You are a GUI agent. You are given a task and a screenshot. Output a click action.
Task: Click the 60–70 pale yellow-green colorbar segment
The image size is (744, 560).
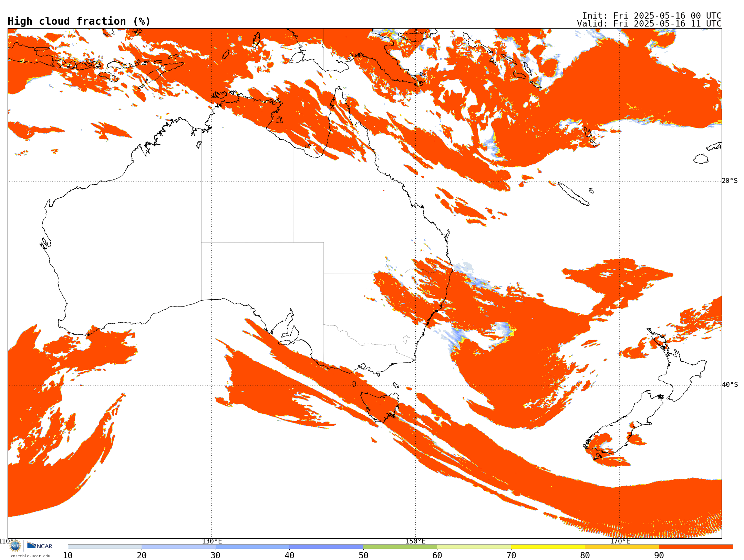pos(474,547)
